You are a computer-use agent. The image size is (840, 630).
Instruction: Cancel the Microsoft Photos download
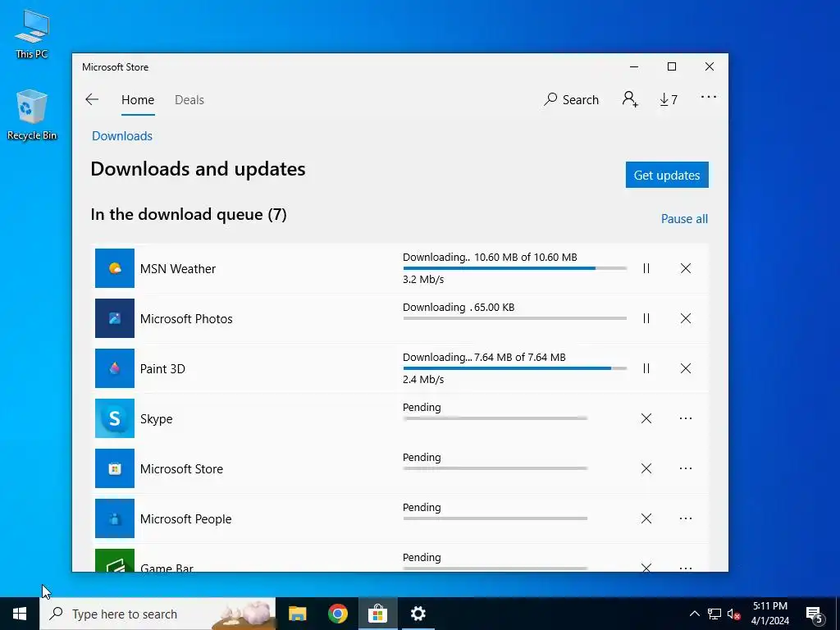(686, 318)
